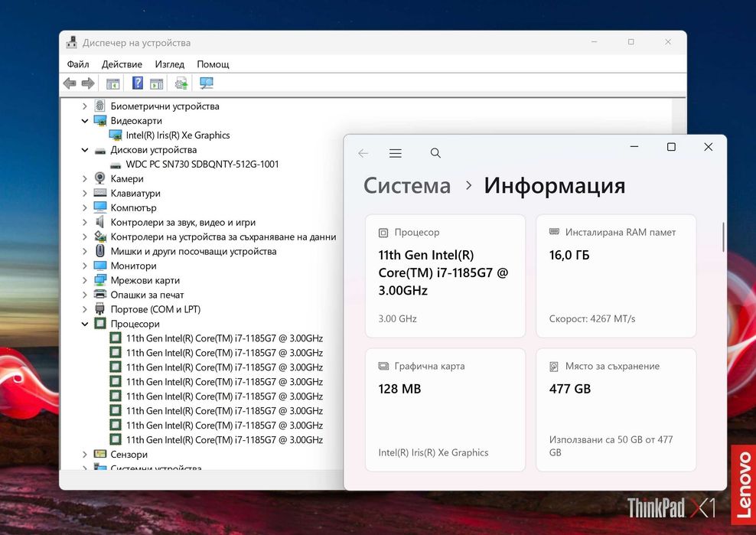Expand the Мрежови карти node
The image size is (756, 535).
[x=84, y=280]
